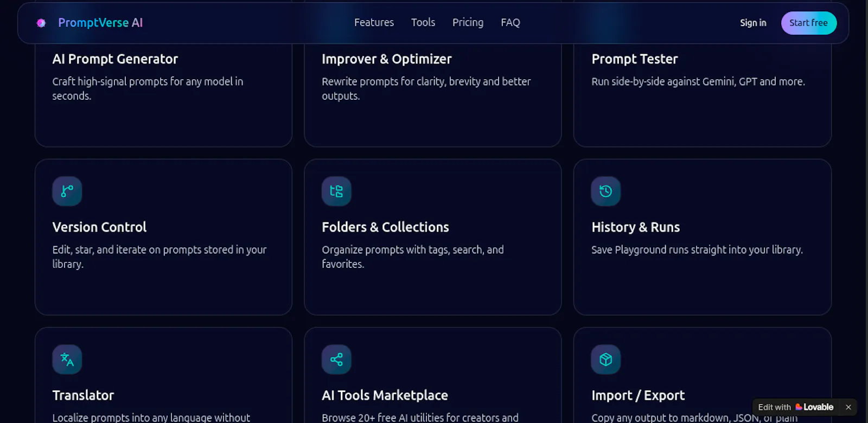This screenshot has height=423, width=868.
Task: Select the Improver & Optimizer heading
Action: 387,59
